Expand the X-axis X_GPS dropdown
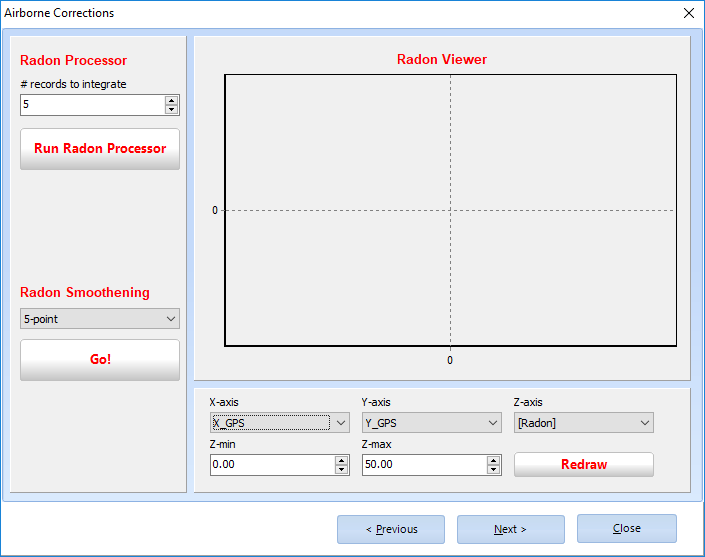 click(280, 423)
